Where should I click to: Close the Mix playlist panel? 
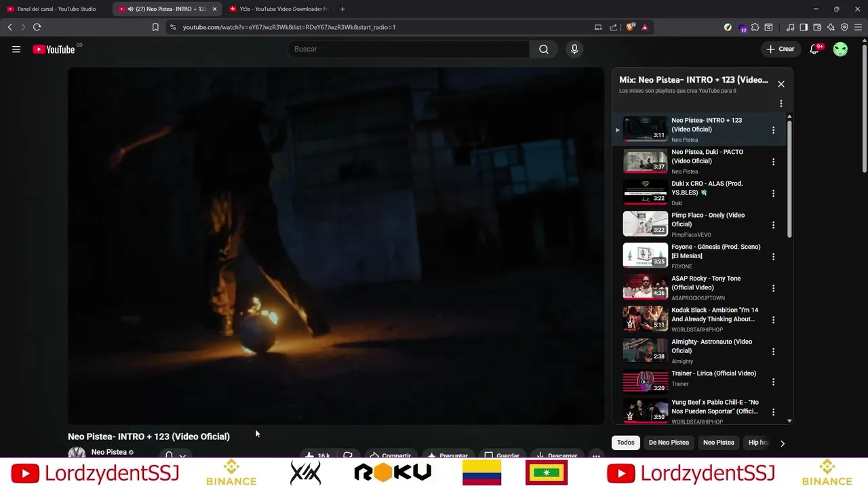point(781,84)
